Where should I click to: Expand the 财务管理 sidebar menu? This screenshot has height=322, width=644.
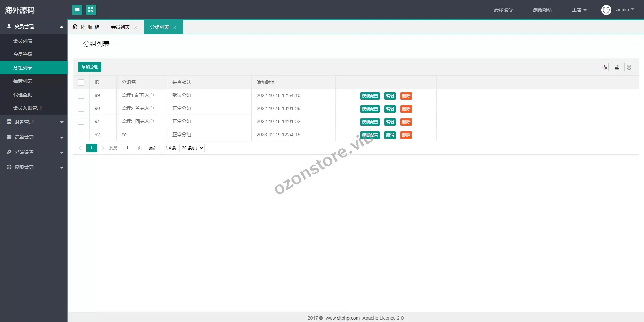point(34,122)
